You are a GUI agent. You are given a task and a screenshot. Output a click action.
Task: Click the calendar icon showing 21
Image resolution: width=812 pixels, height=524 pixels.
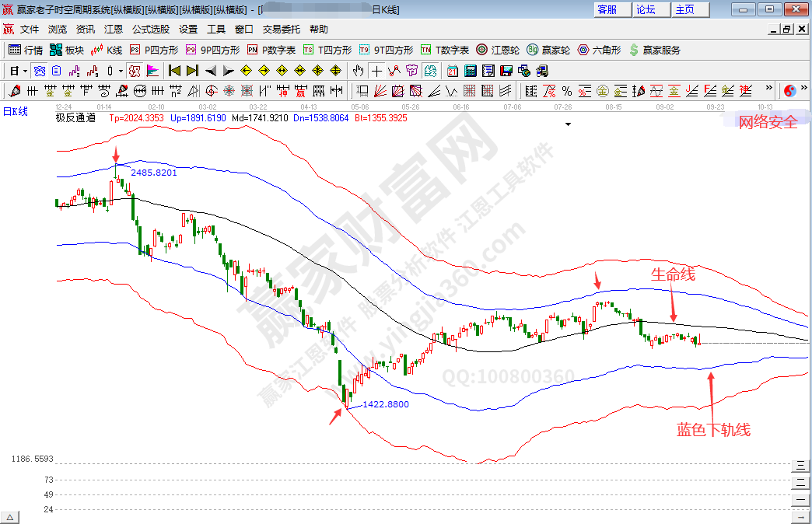pos(453,71)
